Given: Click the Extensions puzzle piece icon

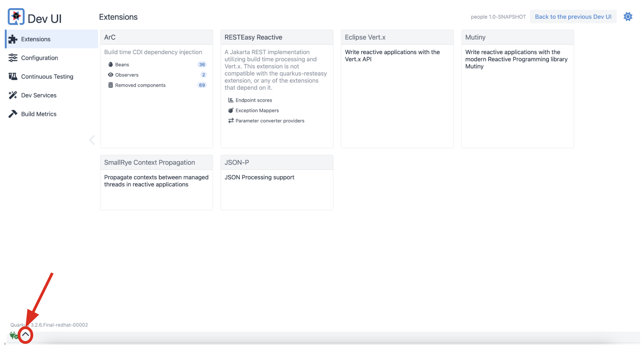Looking at the screenshot, I should [x=13, y=39].
